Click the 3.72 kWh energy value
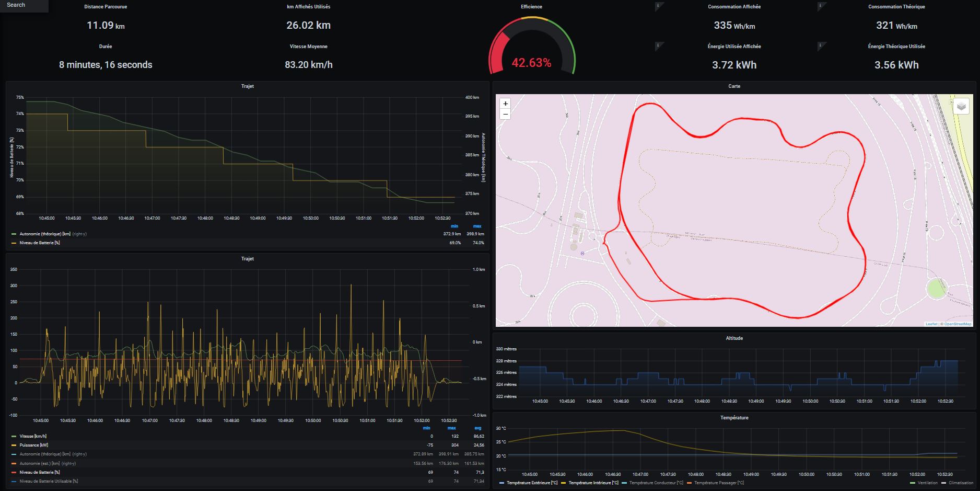 [734, 65]
